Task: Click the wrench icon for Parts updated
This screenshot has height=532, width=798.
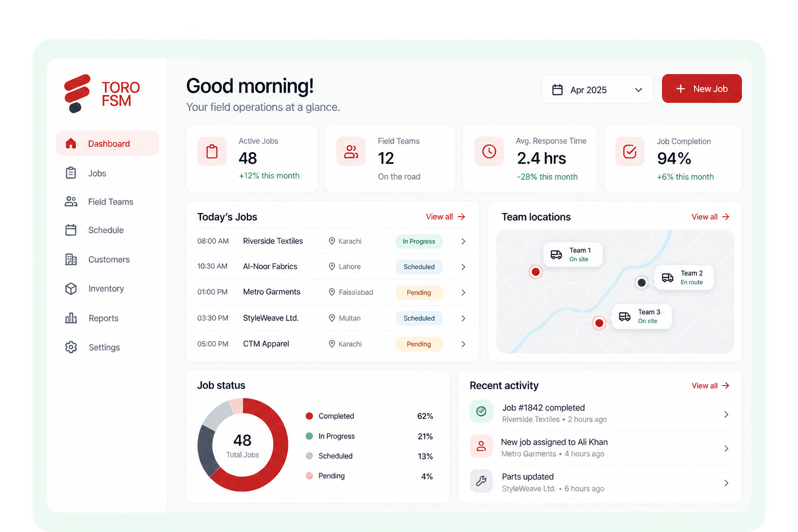Action: [482, 481]
